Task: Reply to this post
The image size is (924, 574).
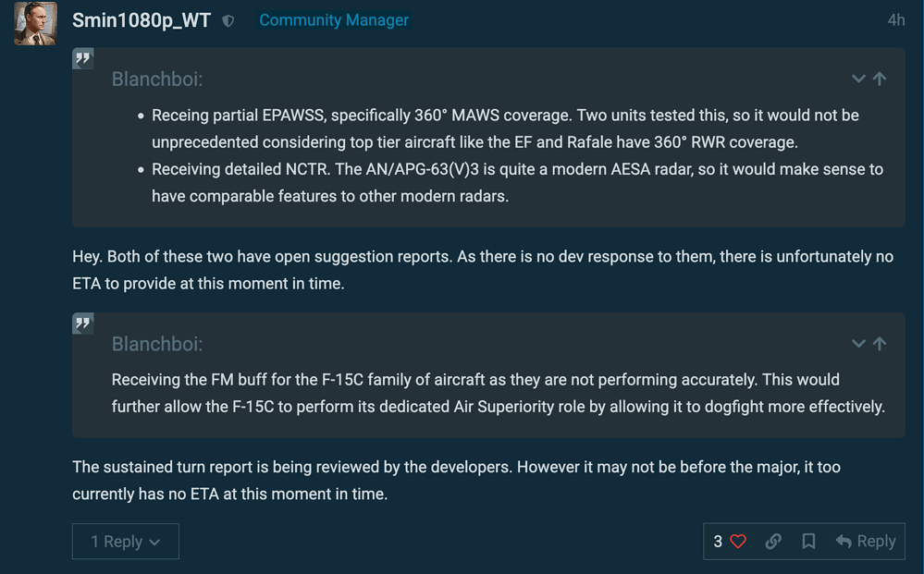Action: point(866,542)
